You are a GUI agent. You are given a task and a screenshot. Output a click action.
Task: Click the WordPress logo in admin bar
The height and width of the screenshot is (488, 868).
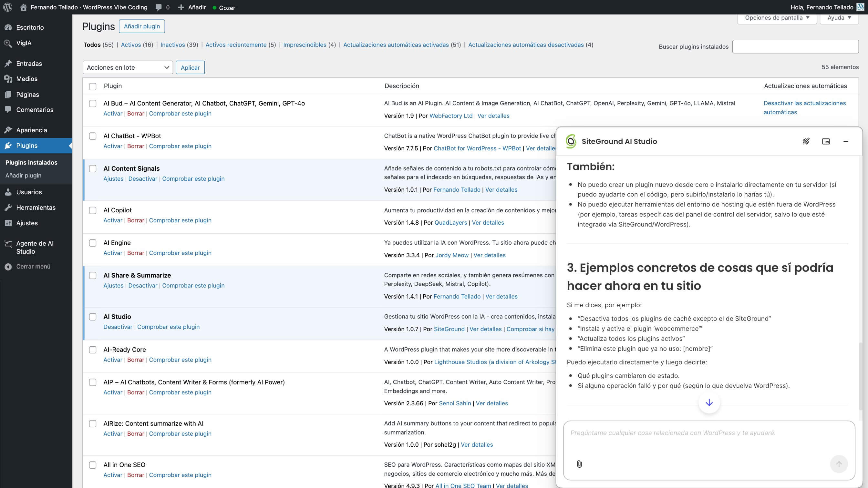coord(7,7)
